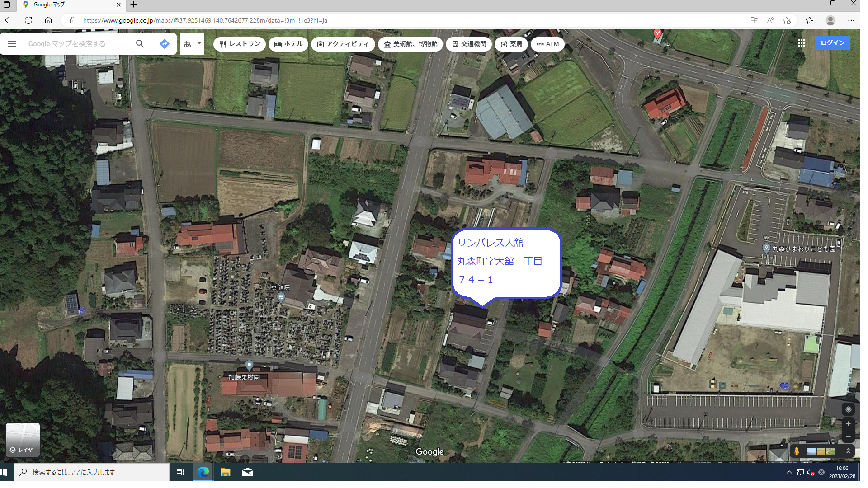Click the magnifier search icon

click(140, 44)
